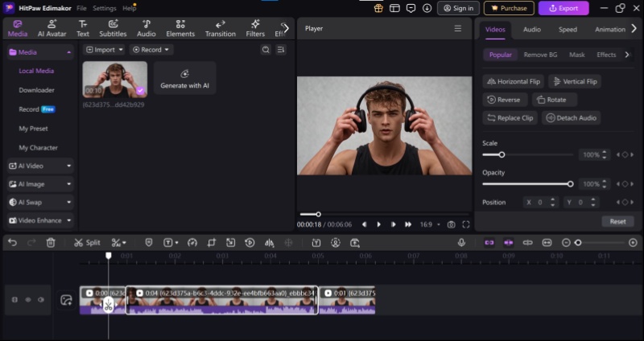Open the feedback message icon

point(411,8)
